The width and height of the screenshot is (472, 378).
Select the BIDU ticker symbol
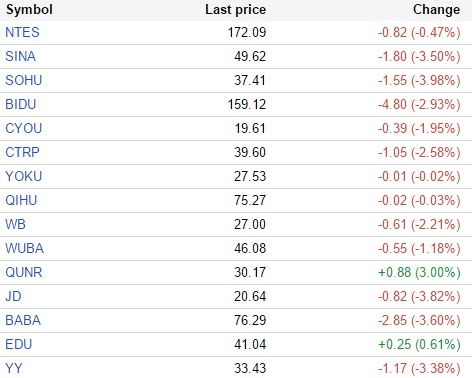coord(21,104)
